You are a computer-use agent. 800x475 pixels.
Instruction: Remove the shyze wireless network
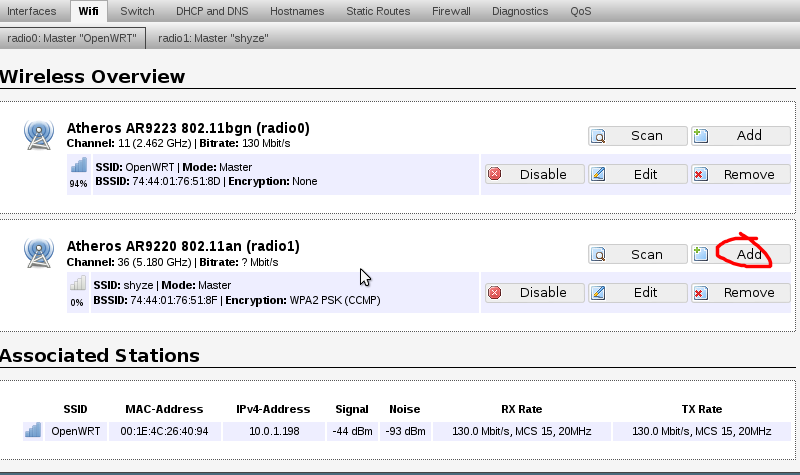coord(741,293)
